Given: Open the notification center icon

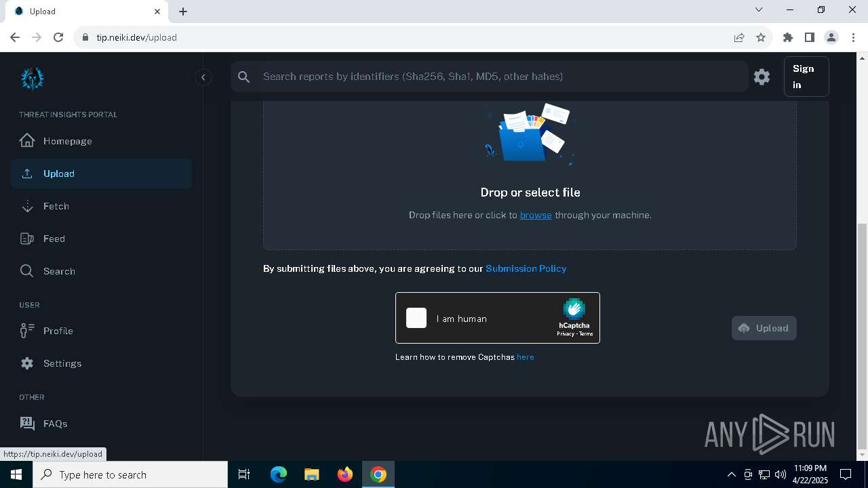Looking at the screenshot, I should 846,474.
